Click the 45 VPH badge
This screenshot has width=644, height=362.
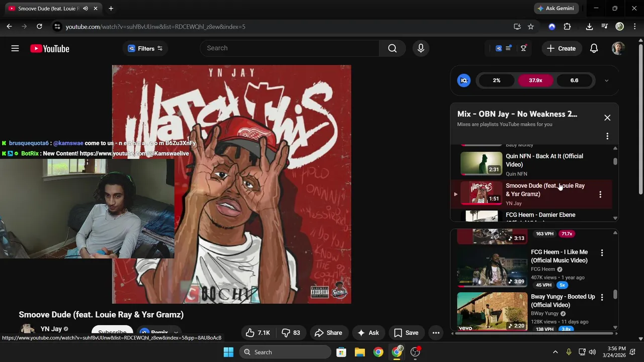tap(543, 285)
